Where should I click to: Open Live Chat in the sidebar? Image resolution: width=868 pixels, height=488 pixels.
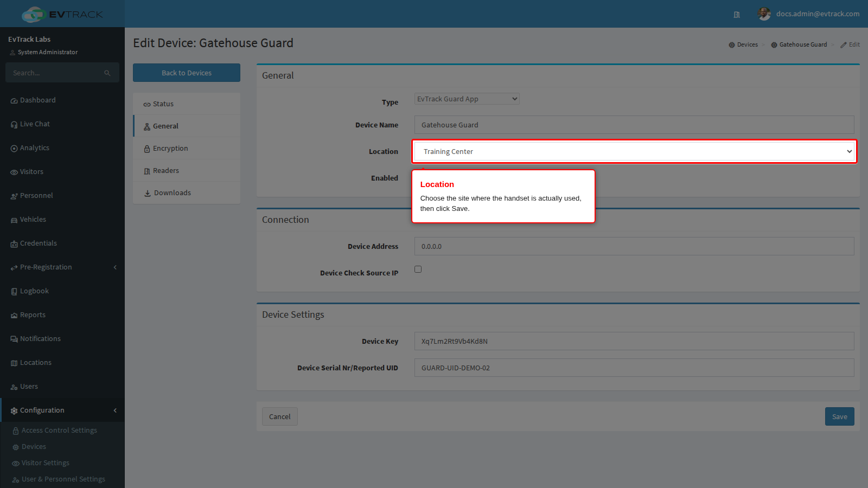click(x=62, y=124)
